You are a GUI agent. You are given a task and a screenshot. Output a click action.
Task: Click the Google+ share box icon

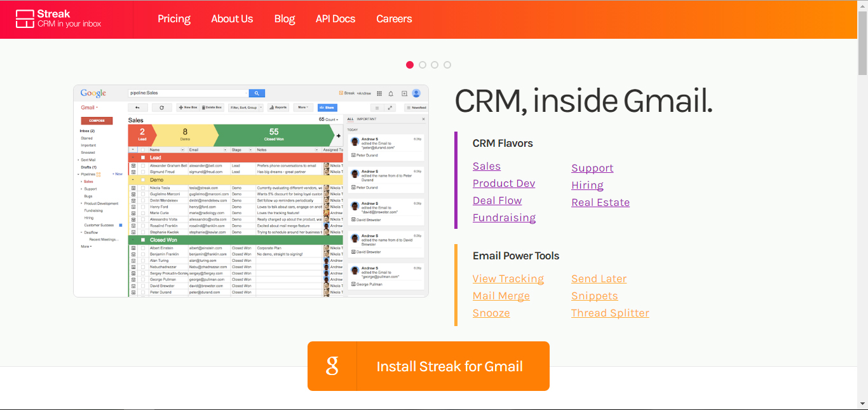coord(404,93)
